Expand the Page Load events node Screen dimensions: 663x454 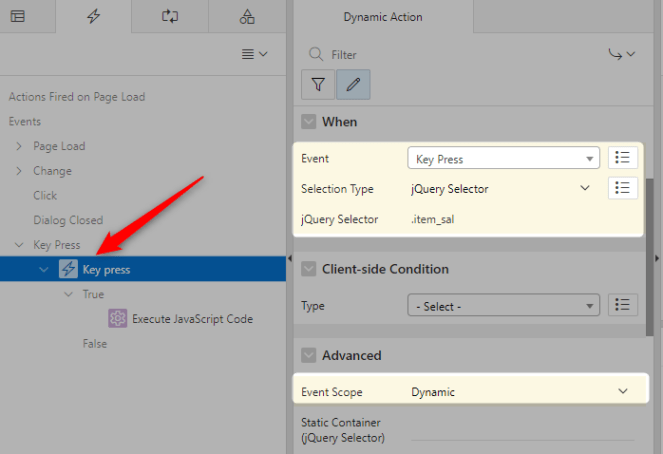[19, 146]
